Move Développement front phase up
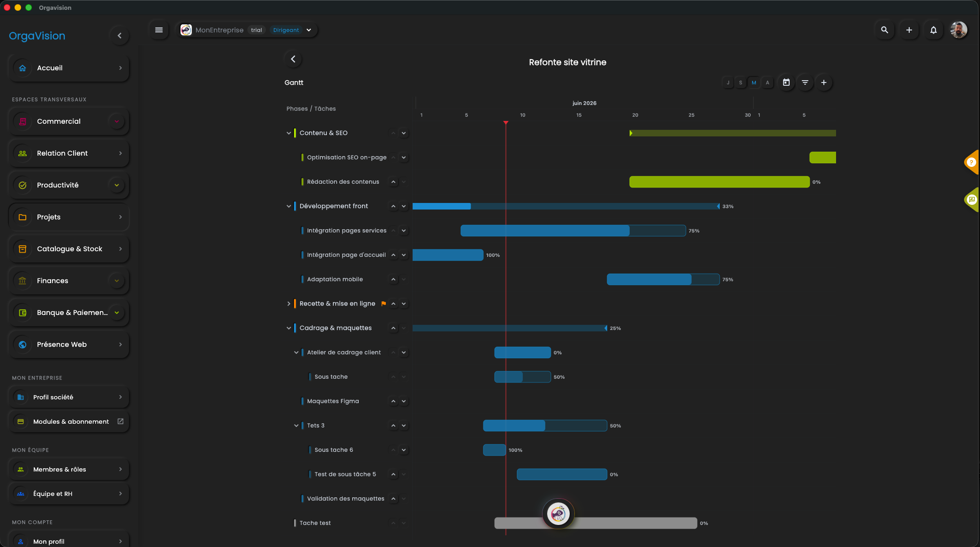Screen dimensions: 980x547 point(393,206)
